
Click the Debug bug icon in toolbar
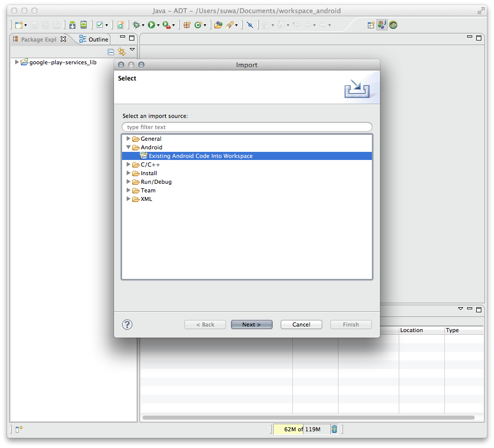136,25
